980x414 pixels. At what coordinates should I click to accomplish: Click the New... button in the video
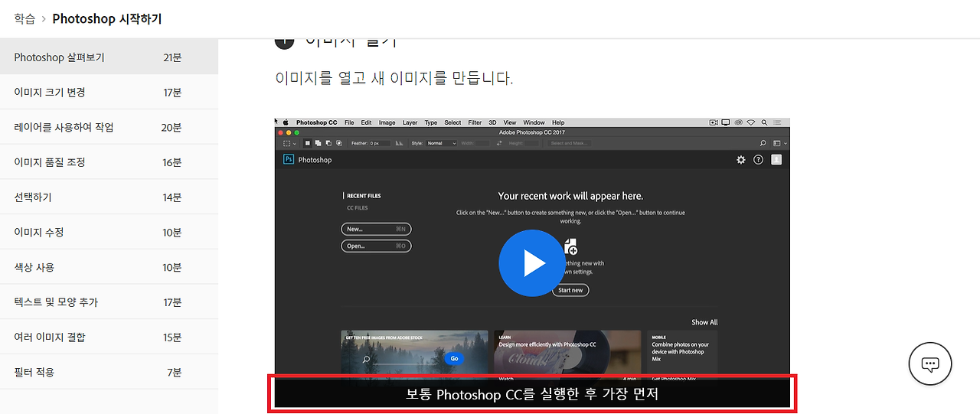tap(376, 229)
